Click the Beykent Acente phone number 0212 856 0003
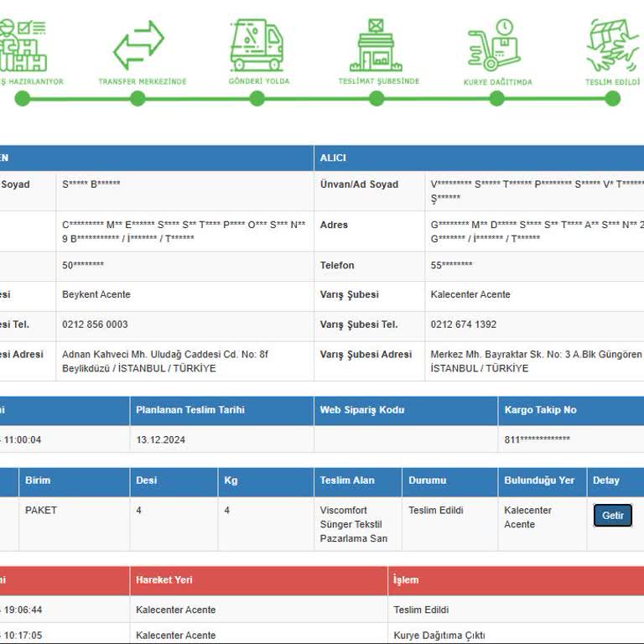 tap(95, 325)
